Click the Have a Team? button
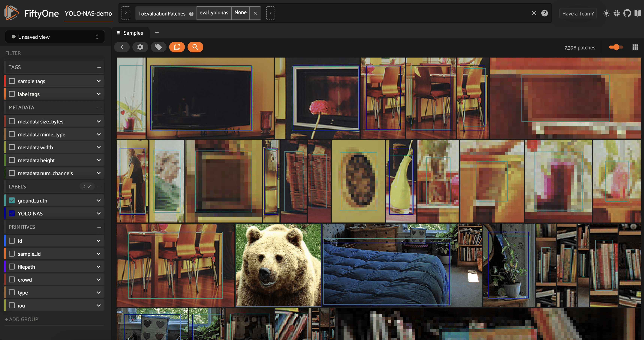 (x=578, y=13)
